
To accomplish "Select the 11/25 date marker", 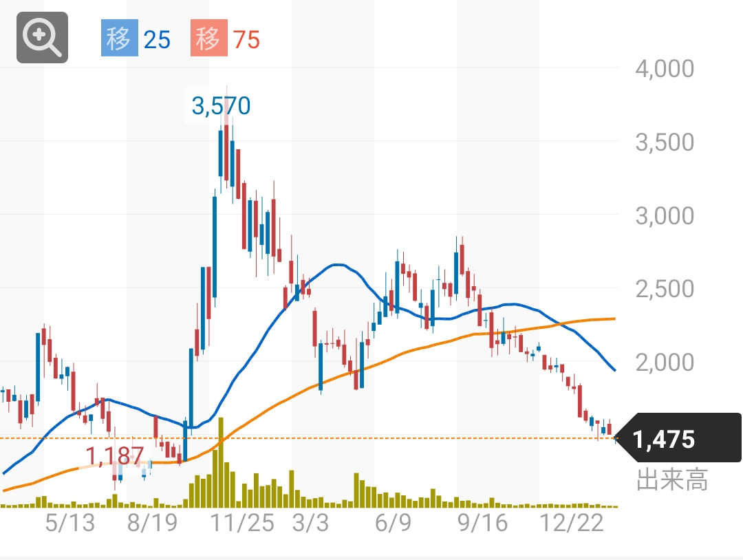I will [x=241, y=523].
